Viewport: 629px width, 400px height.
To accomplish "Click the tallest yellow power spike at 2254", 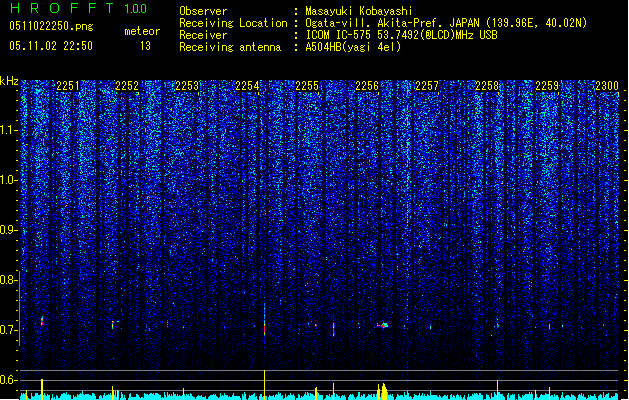I will pyautogui.click(x=264, y=384).
